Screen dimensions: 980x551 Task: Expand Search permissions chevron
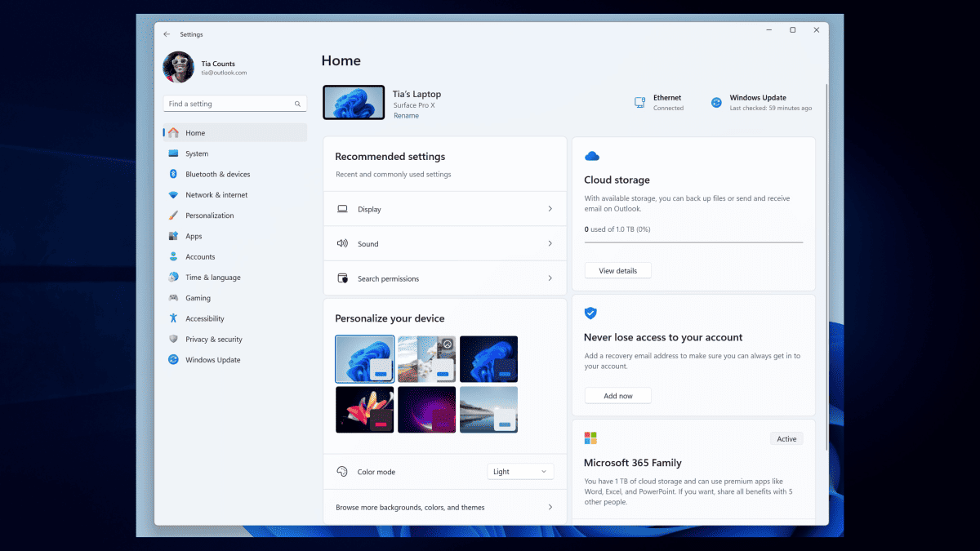550,278
